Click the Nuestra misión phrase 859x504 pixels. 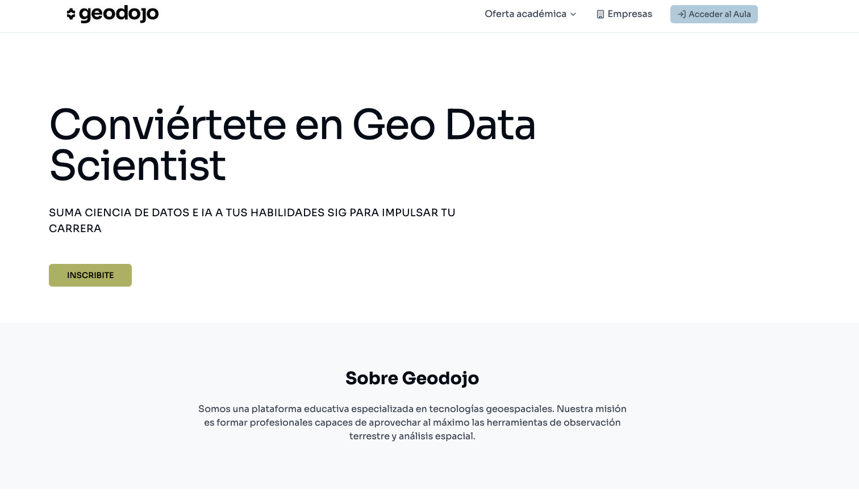591,409
